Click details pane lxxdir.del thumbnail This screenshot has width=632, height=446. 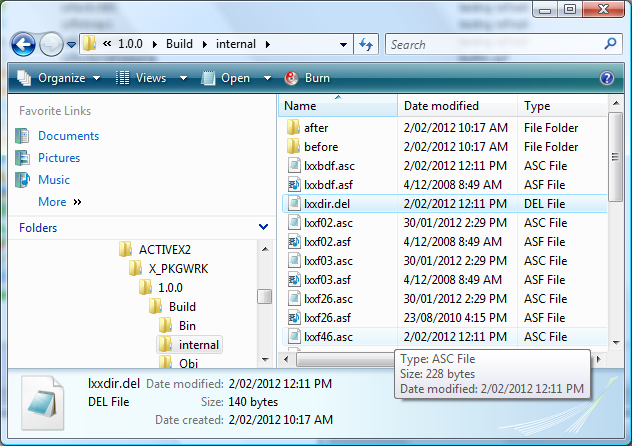coord(43,402)
